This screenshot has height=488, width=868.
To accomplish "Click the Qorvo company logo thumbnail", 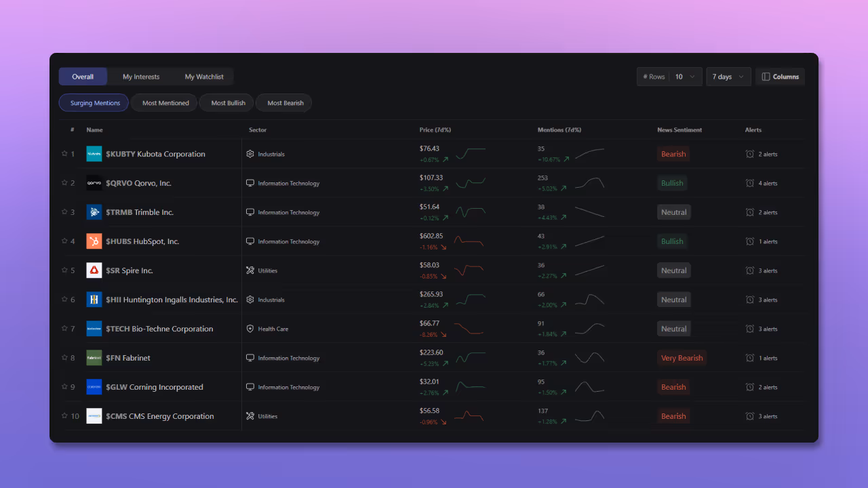I will point(94,183).
